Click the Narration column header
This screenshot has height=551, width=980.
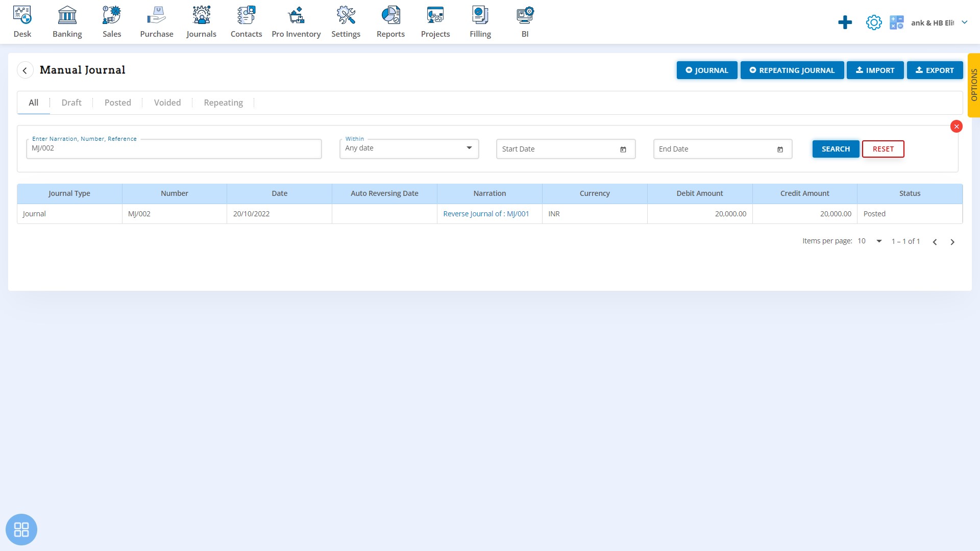(x=489, y=193)
